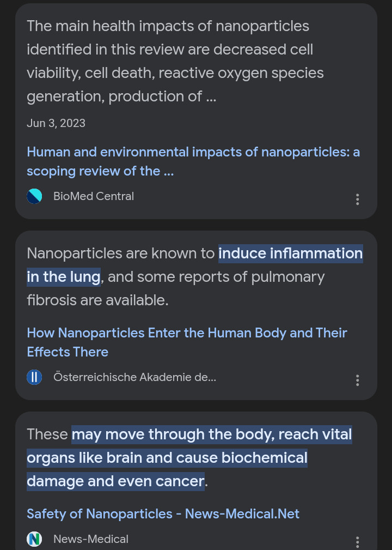The image size is (392, 550).
Task: Click 'some reports of pulmonary fibrosis' text
Action: 230,277
